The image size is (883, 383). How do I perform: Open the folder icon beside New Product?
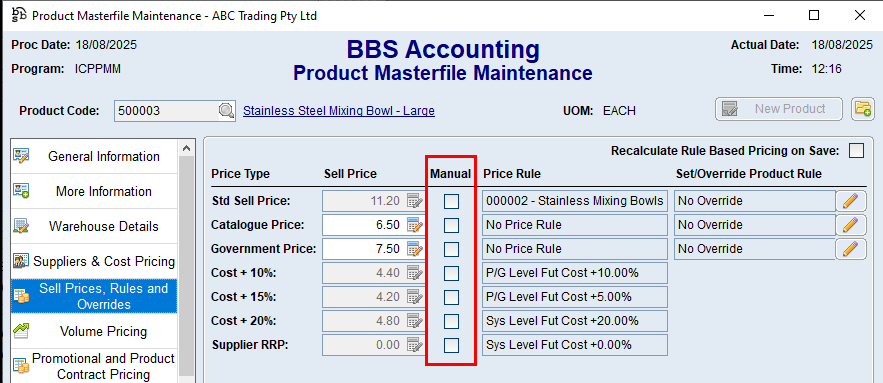[x=862, y=109]
